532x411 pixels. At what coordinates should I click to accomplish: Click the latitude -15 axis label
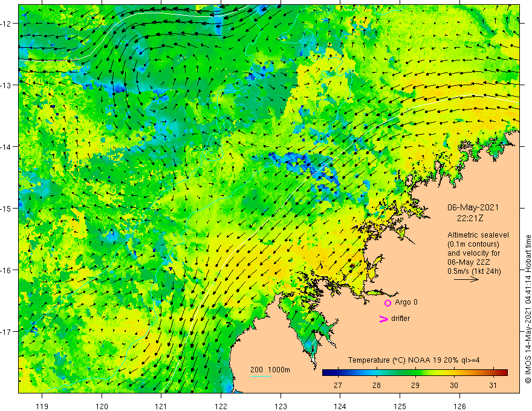7,208
